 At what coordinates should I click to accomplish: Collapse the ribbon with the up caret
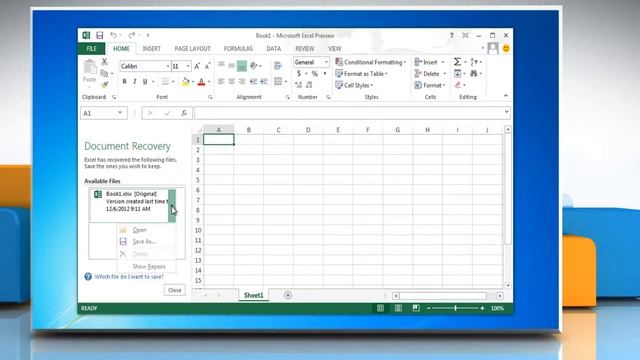tap(506, 96)
